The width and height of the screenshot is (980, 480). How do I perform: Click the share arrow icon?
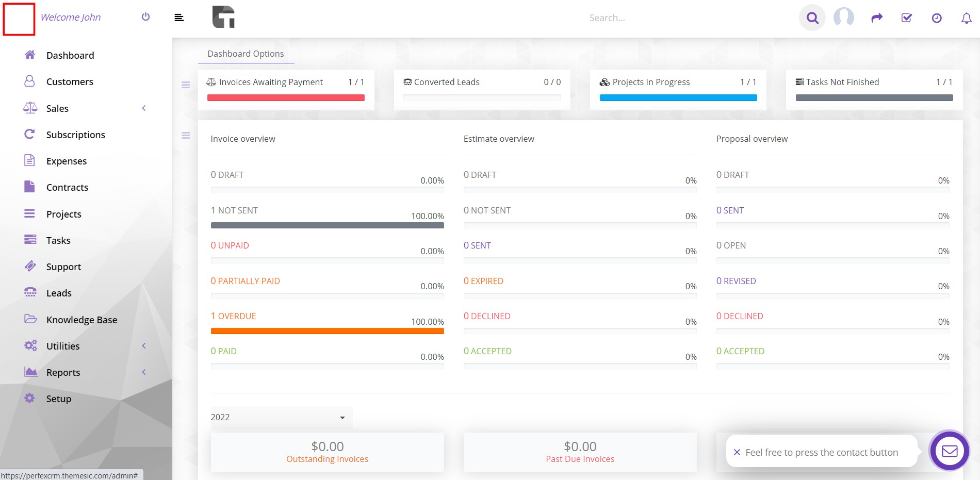click(876, 18)
